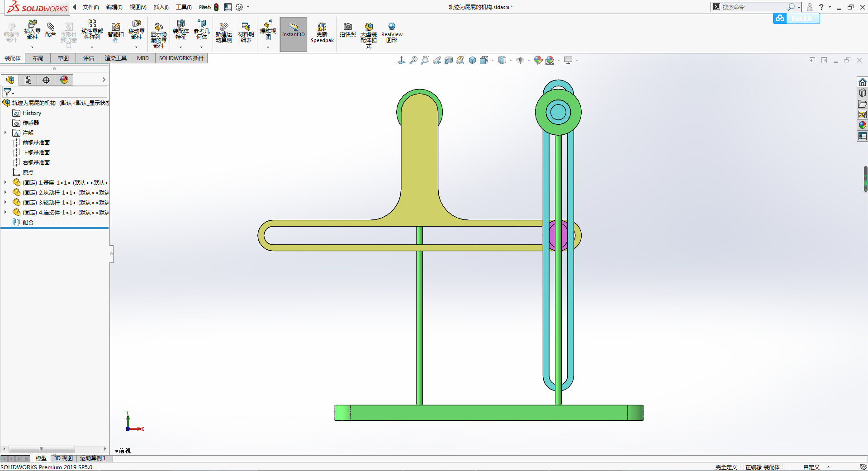Click the Bill of Materials icon
Viewport: 868px width, 471px height.
pos(246,33)
